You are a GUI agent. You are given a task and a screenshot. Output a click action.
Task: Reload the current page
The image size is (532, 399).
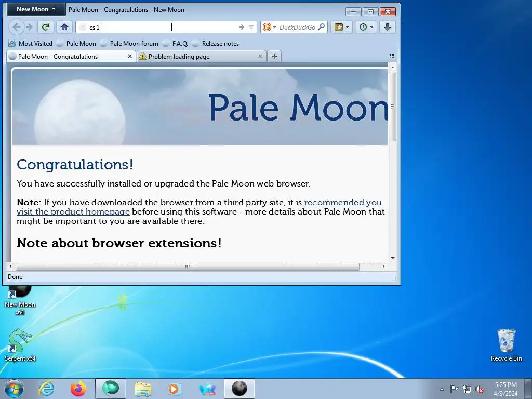tap(45, 27)
